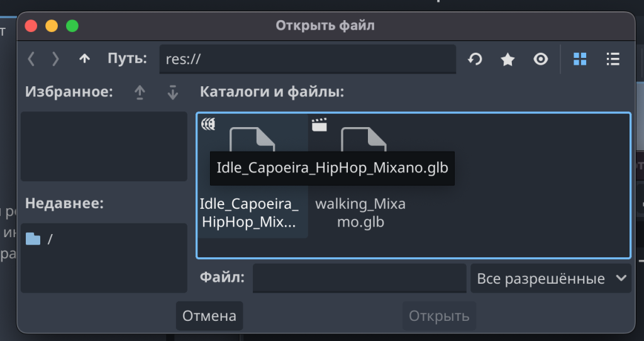The height and width of the screenshot is (341, 644).
Task: Move favorite up in list
Action: [140, 92]
